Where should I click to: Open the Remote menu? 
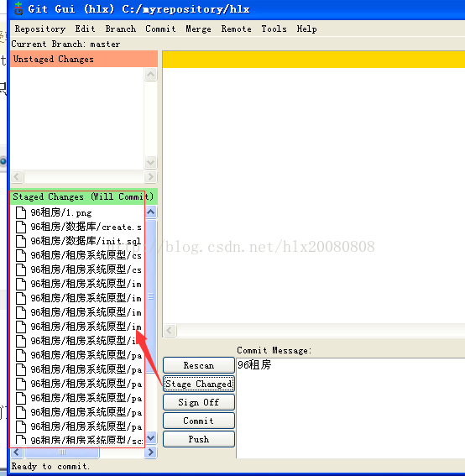coord(236,29)
